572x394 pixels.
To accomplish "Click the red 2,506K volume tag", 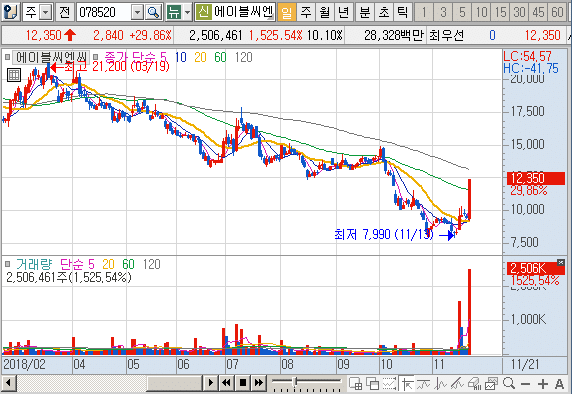I will [x=536, y=269].
